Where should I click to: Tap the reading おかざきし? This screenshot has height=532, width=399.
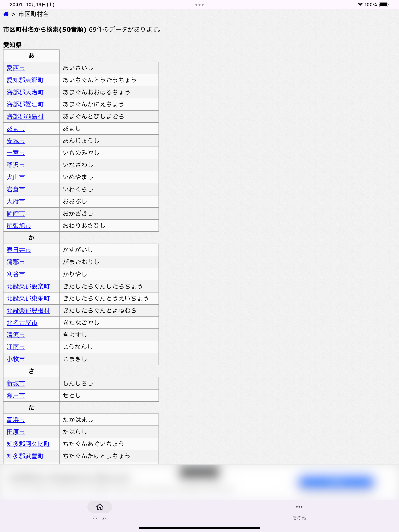coord(78,214)
